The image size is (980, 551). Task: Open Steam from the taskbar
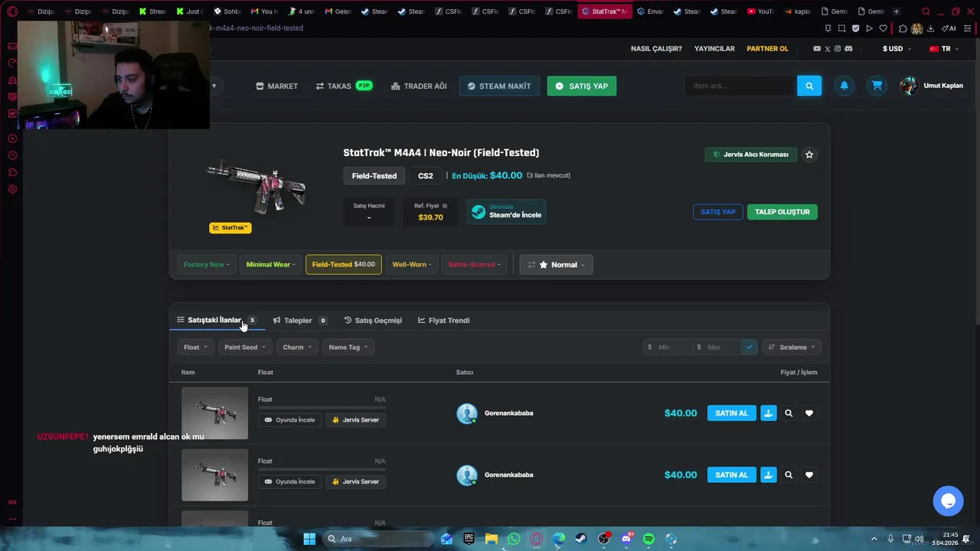(581, 539)
